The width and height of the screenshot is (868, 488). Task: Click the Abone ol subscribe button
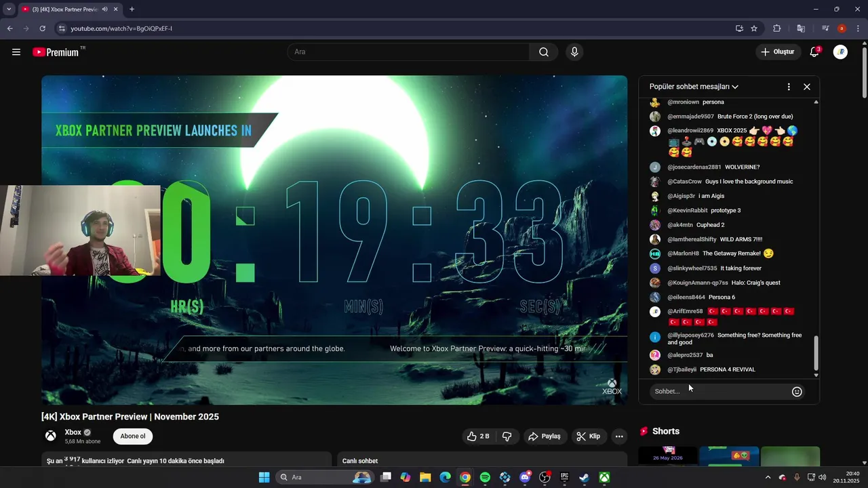pyautogui.click(x=133, y=436)
